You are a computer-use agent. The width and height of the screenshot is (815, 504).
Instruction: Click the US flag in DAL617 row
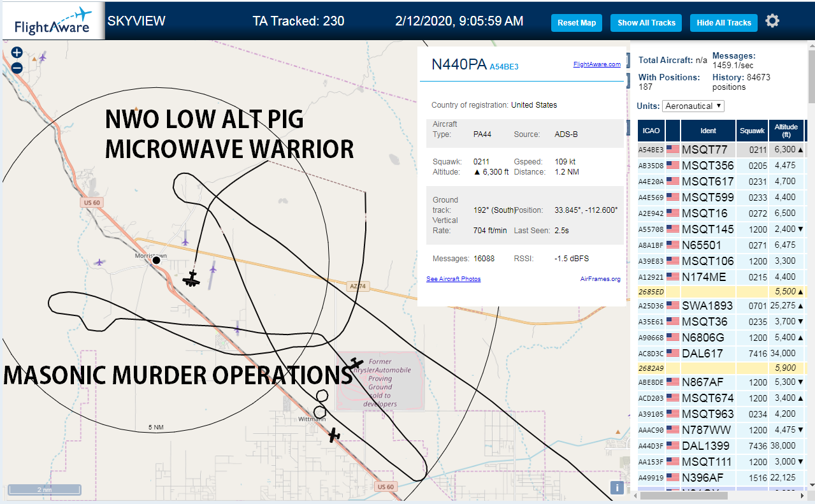pyautogui.click(x=673, y=353)
